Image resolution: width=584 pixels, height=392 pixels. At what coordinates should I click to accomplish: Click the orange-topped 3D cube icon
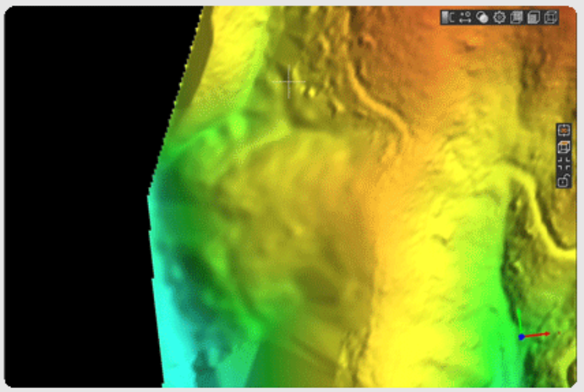click(x=564, y=147)
